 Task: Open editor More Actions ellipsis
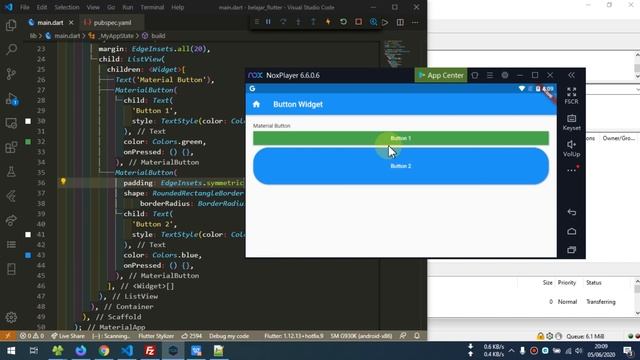pyautogui.click(x=415, y=22)
